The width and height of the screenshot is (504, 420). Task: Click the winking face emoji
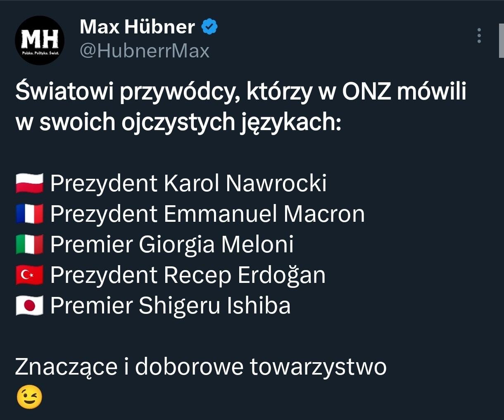click(29, 397)
